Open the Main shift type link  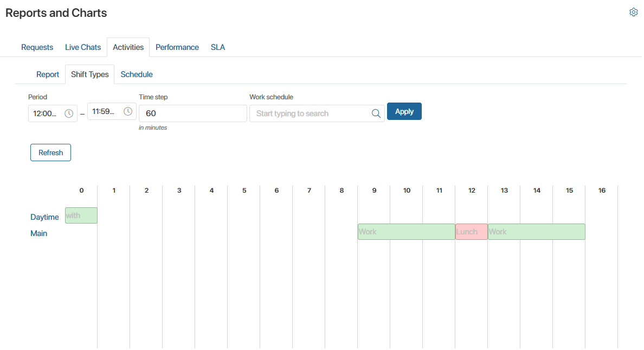click(x=38, y=233)
